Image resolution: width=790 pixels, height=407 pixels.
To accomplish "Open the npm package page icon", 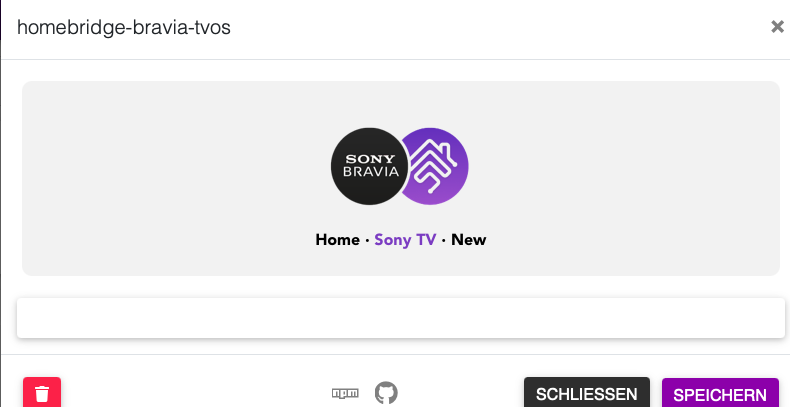I will click(x=345, y=393).
